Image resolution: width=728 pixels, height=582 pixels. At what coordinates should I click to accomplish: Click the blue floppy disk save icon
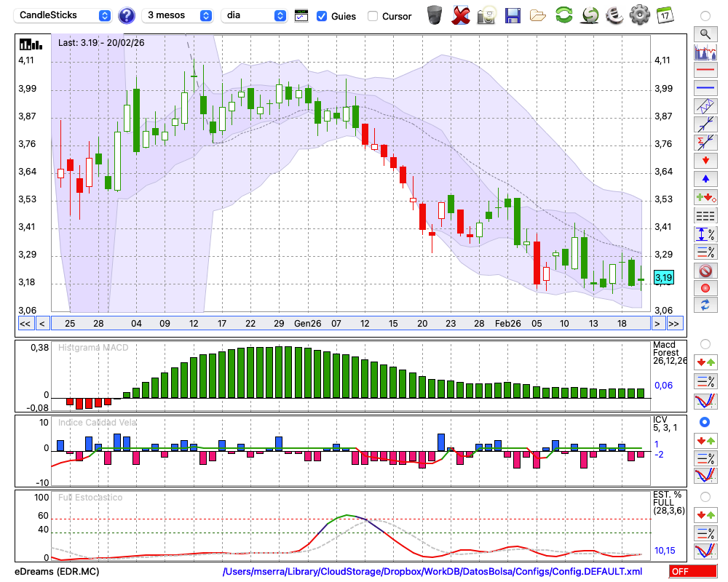(x=512, y=15)
